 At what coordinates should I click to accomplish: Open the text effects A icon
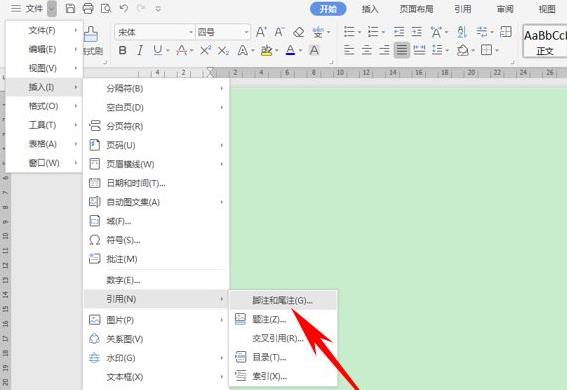[x=243, y=51]
